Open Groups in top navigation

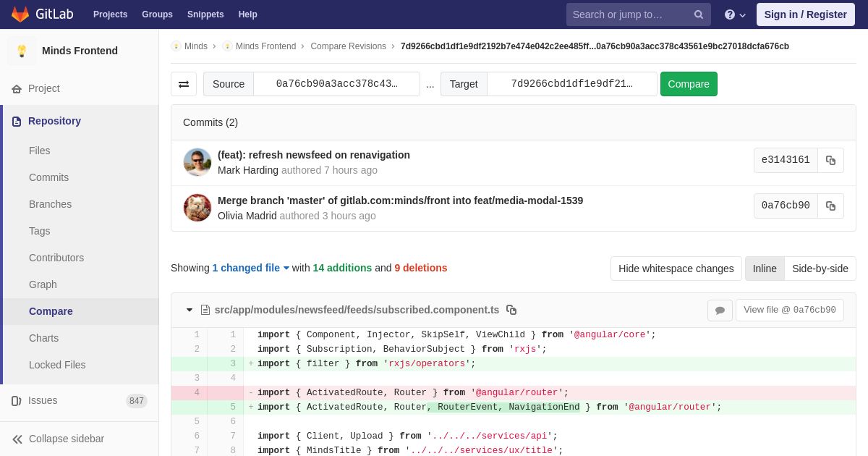[x=157, y=14]
